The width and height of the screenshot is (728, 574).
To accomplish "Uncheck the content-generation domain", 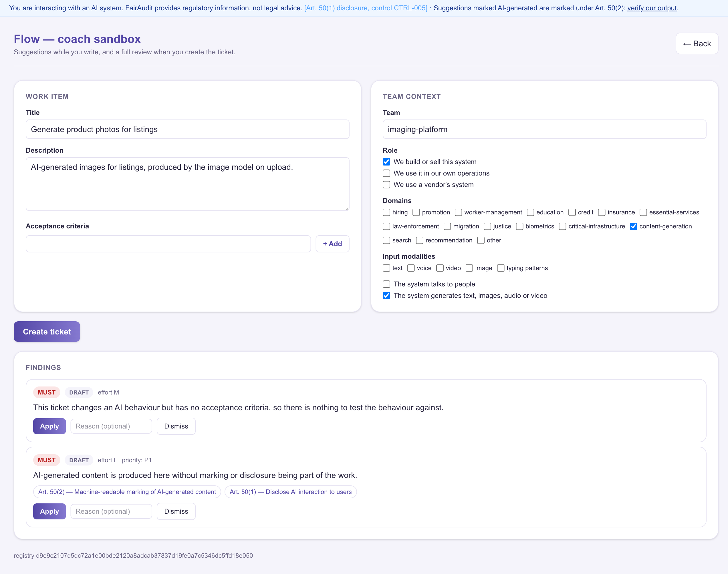I will point(634,226).
